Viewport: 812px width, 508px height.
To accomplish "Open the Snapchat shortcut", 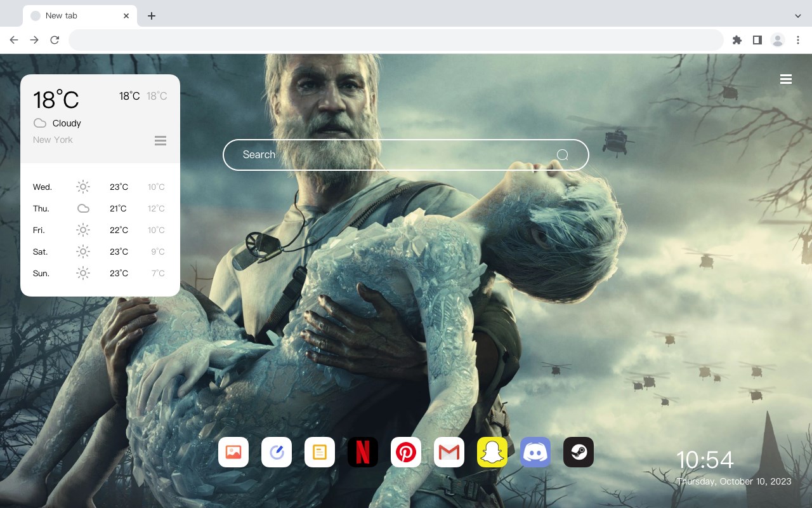I will tap(492, 452).
